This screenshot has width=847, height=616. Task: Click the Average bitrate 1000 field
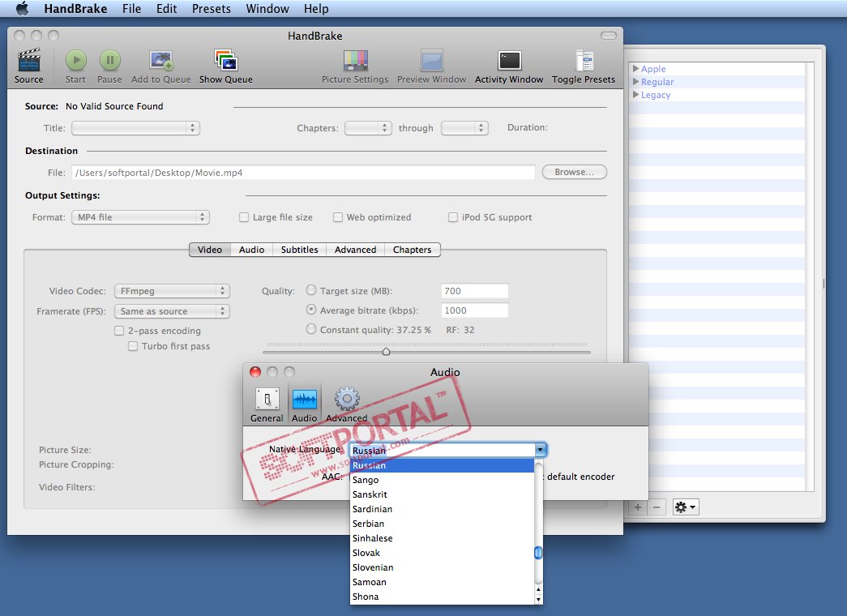point(474,310)
